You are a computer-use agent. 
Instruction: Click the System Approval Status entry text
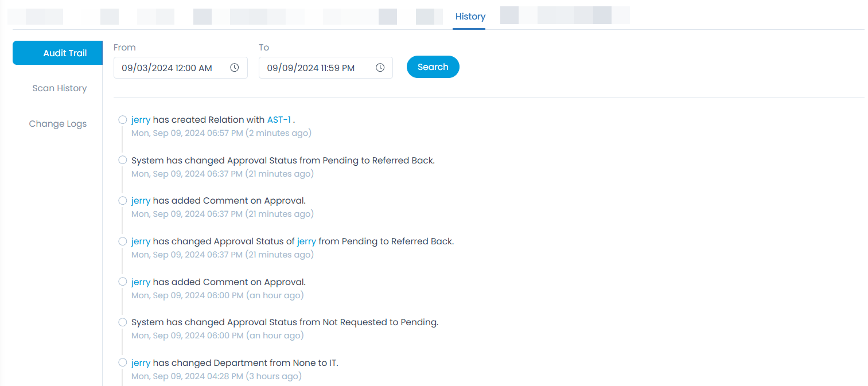(x=282, y=160)
